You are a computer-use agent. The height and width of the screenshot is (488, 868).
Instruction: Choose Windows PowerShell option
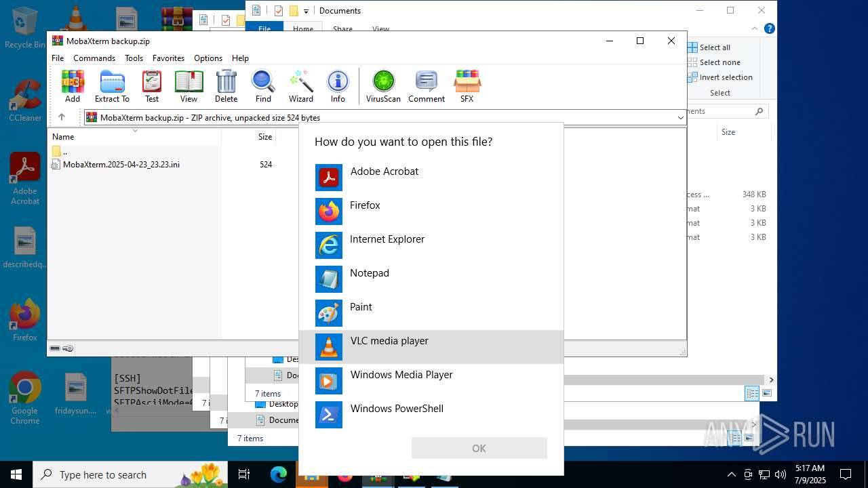(431, 415)
